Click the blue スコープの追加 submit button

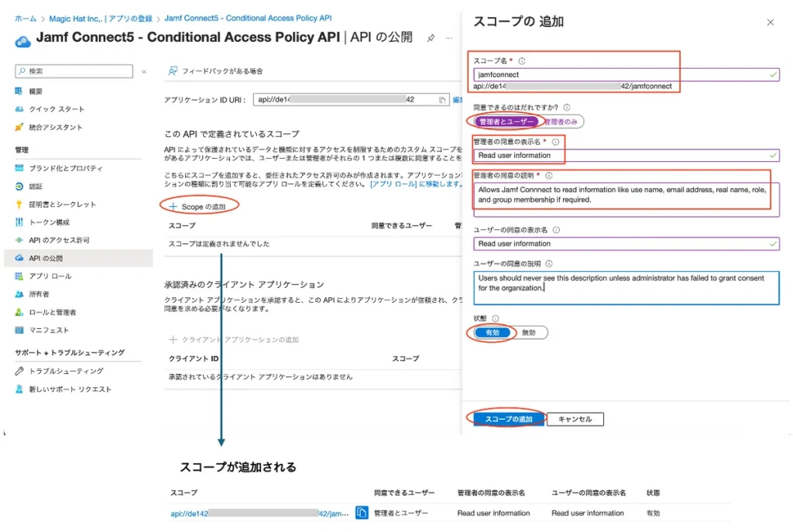pos(509,419)
